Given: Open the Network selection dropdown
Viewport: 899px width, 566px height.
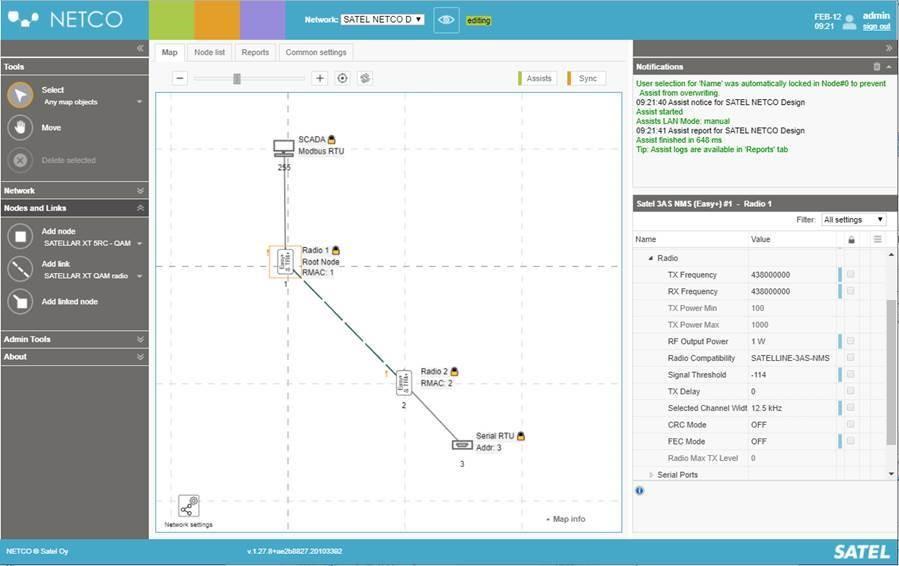Looking at the screenshot, I should 382,19.
